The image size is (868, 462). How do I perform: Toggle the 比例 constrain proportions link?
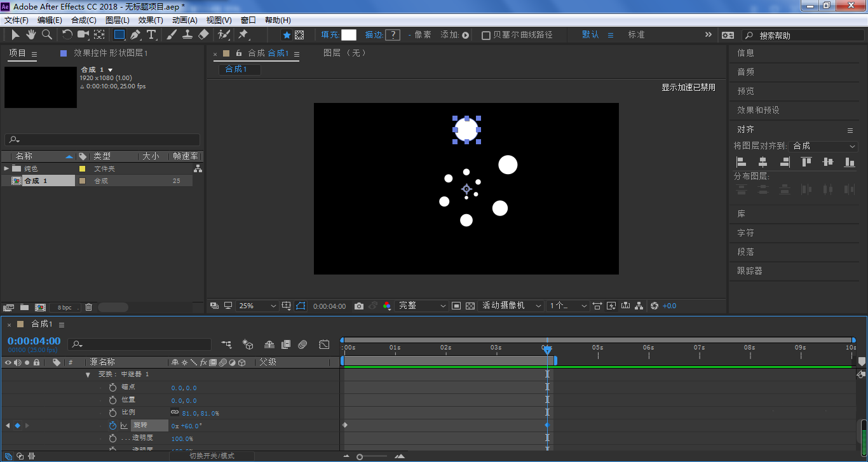(175, 412)
